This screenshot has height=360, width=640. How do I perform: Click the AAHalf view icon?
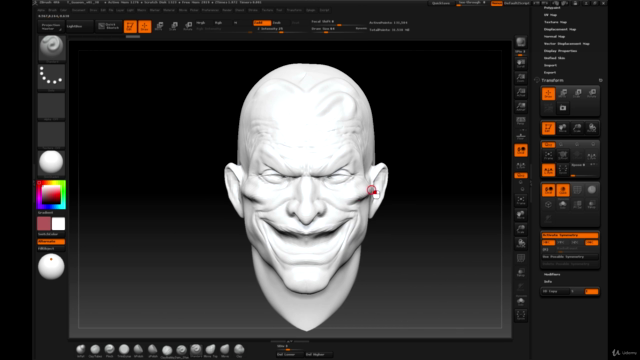521,107
